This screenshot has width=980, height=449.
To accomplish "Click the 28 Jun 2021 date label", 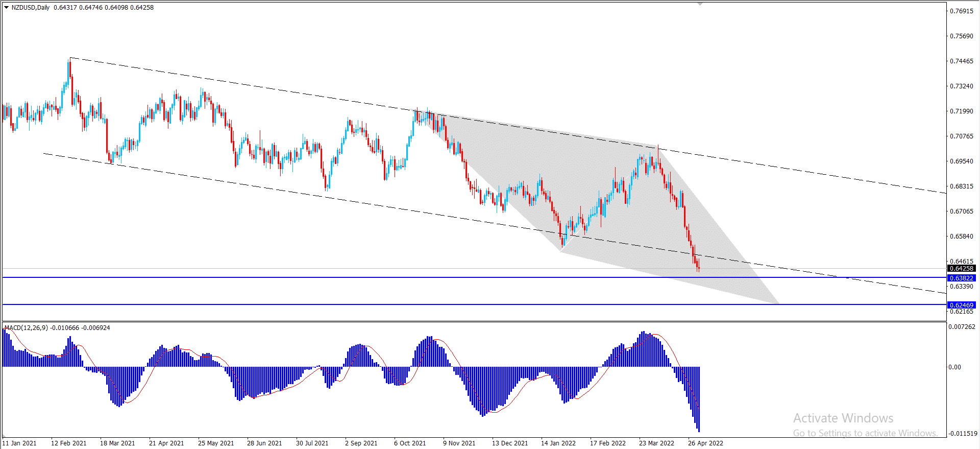I will (264, 443).
